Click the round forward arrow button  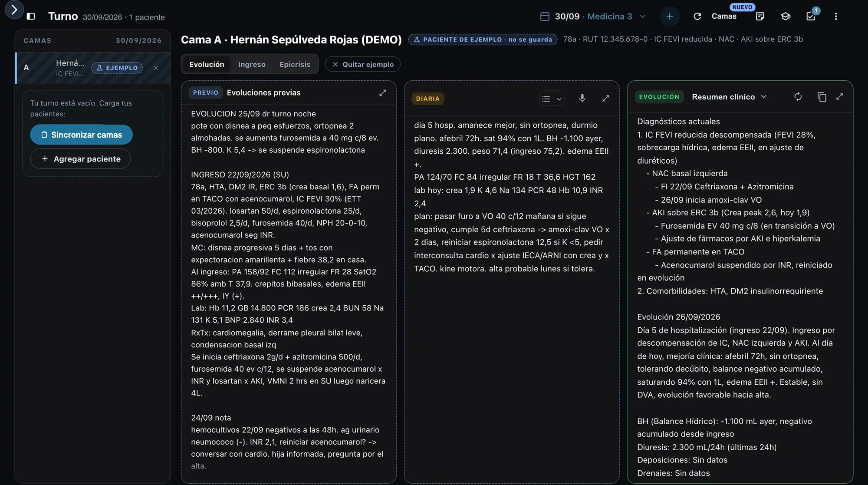pos(14,10)
